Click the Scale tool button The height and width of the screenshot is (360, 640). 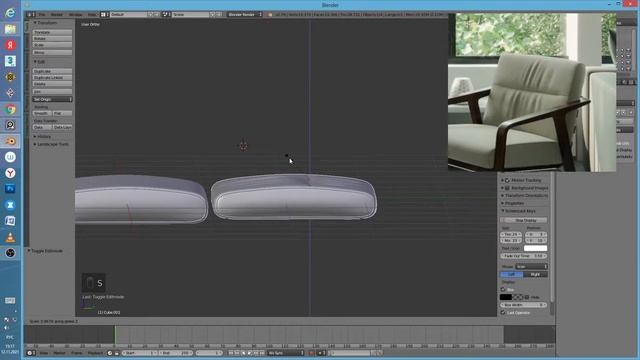[x=52, y=45]
